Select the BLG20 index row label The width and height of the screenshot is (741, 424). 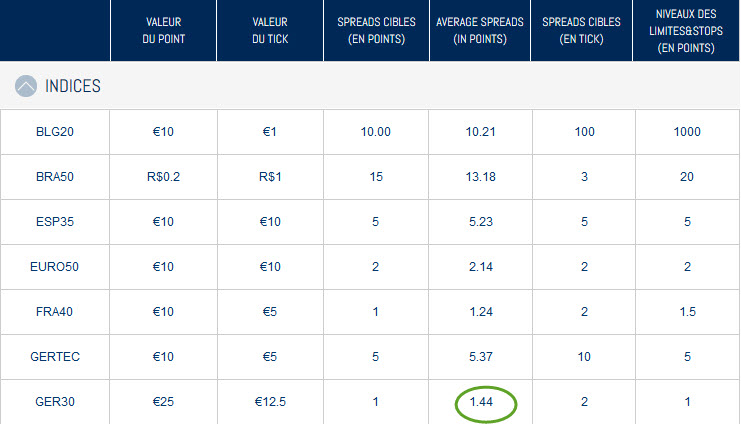55,129
